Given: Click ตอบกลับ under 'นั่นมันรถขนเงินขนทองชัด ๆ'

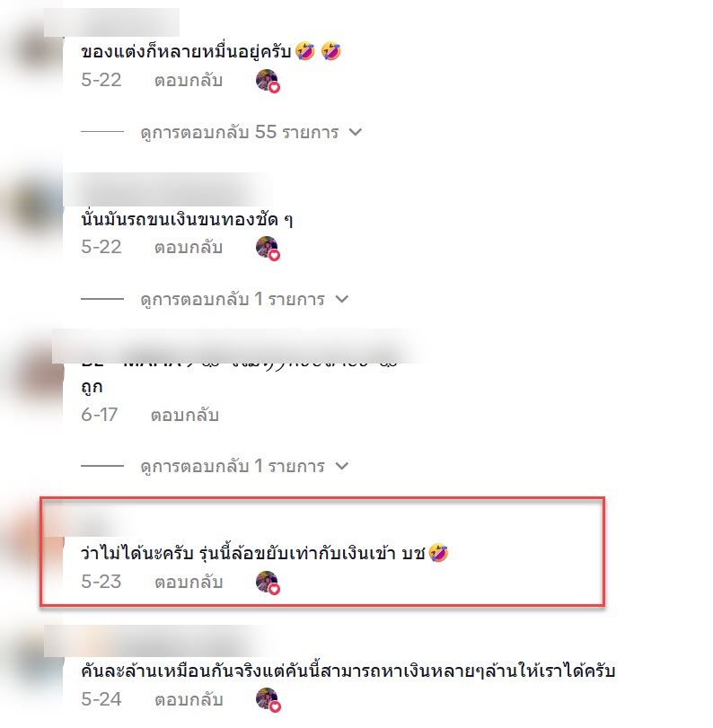Looking at the screenshot, I should (x=189, y=248).
